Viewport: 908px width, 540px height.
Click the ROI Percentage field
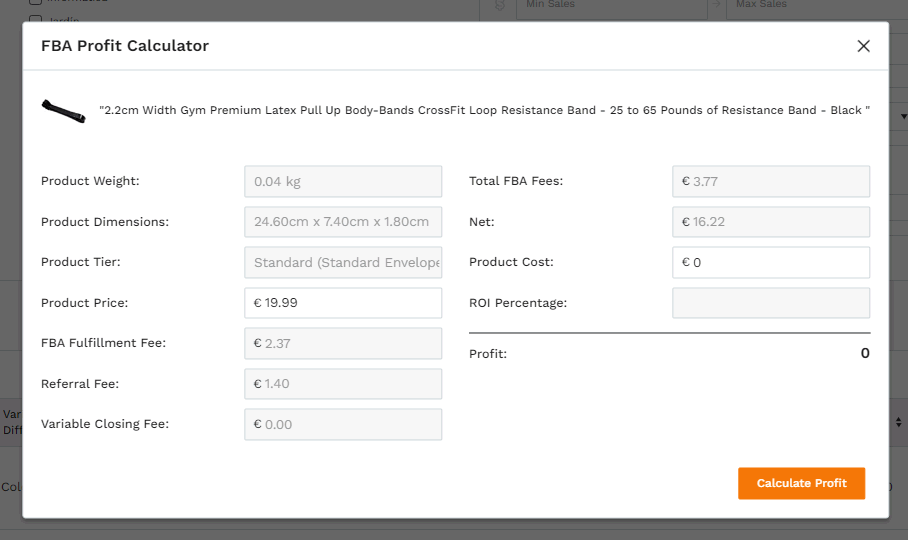pos(771,303)
